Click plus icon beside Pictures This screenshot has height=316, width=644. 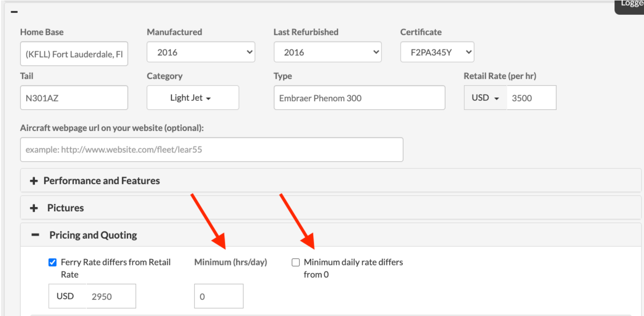pyautogui.click(x=34, y=208)
